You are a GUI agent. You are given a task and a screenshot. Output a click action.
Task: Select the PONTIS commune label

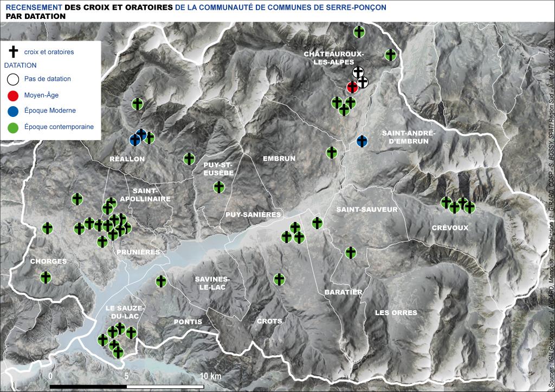[188, 322]
